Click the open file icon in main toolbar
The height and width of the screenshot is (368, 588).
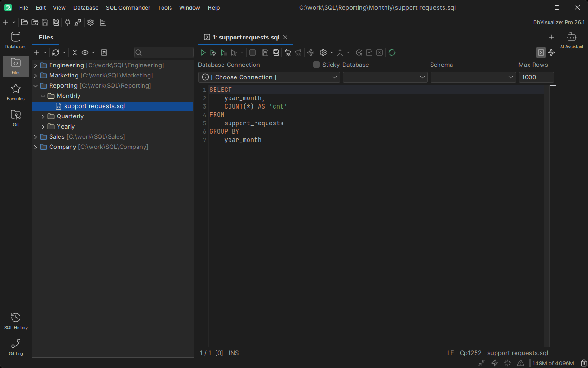click(x=25, y=22)
